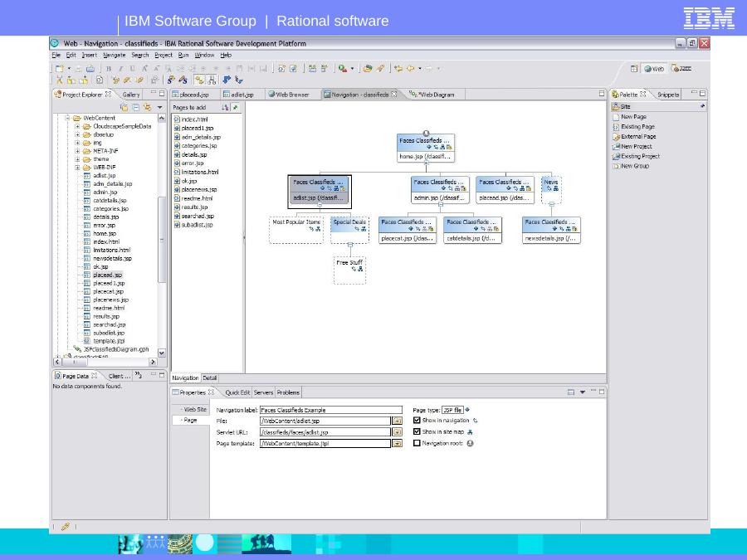Select Existing Page in the Palette

pyautogui.click(x=633, y=127)
